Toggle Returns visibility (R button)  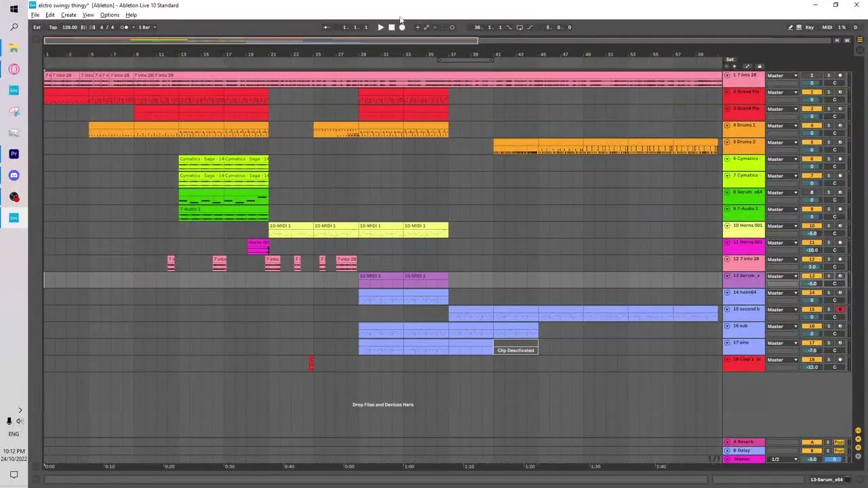pos(858,439)
